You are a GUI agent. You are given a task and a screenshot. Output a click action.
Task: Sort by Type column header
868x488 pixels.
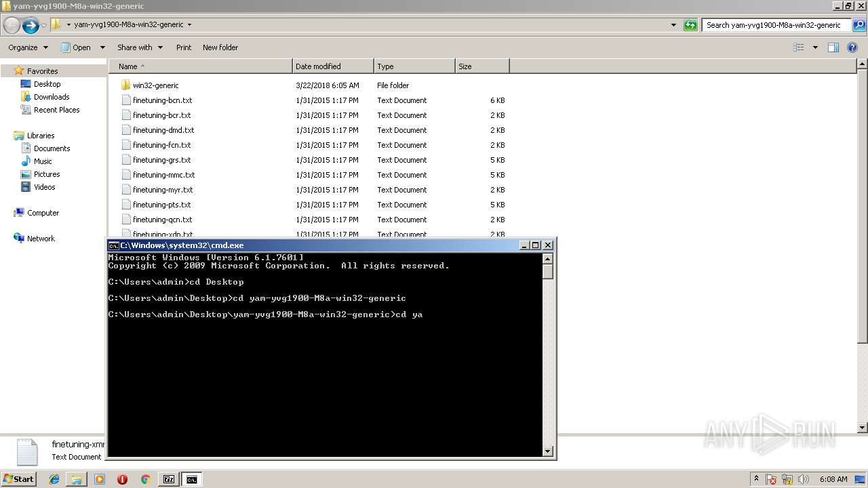coord(414,66)
